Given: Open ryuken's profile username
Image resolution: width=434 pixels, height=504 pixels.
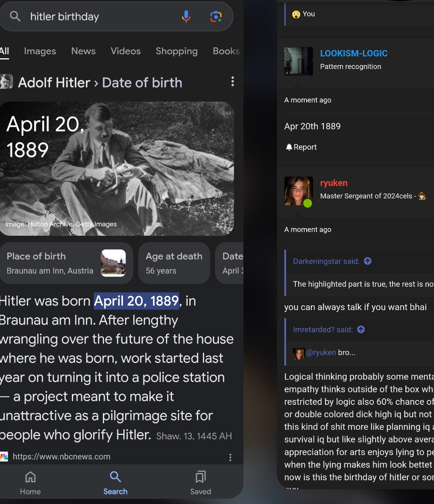Looking at the screenshot, I should (334, 183).
